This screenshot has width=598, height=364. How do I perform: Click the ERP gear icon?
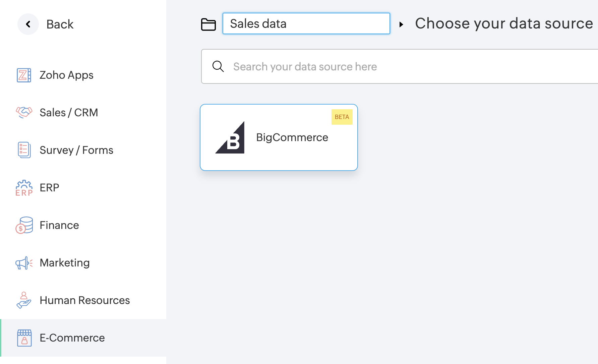point(24,188)
